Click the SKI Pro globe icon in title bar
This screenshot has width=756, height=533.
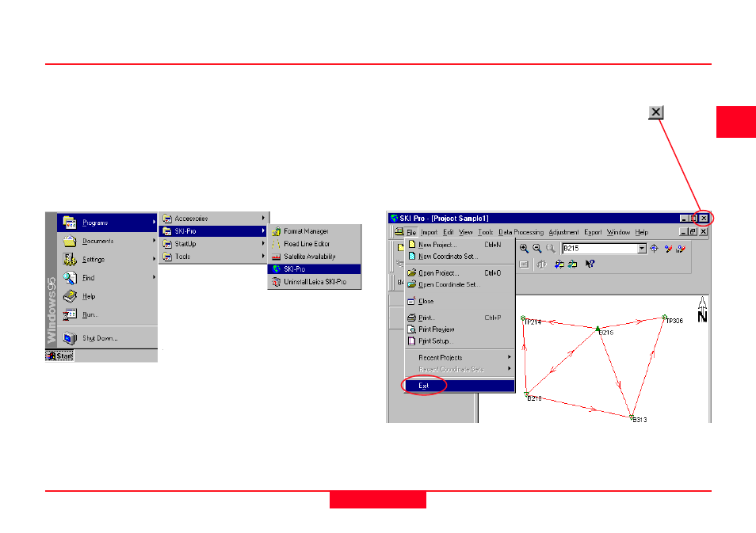coord(395,219)
